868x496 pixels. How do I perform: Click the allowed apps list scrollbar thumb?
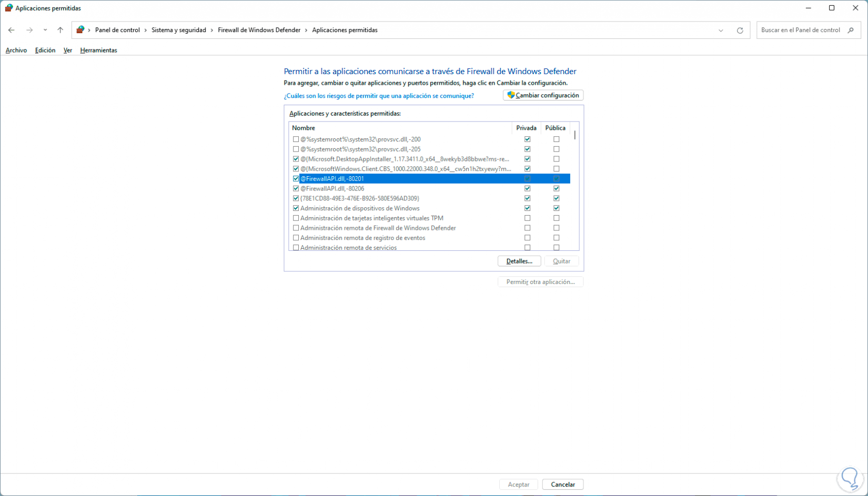point(574,135)
